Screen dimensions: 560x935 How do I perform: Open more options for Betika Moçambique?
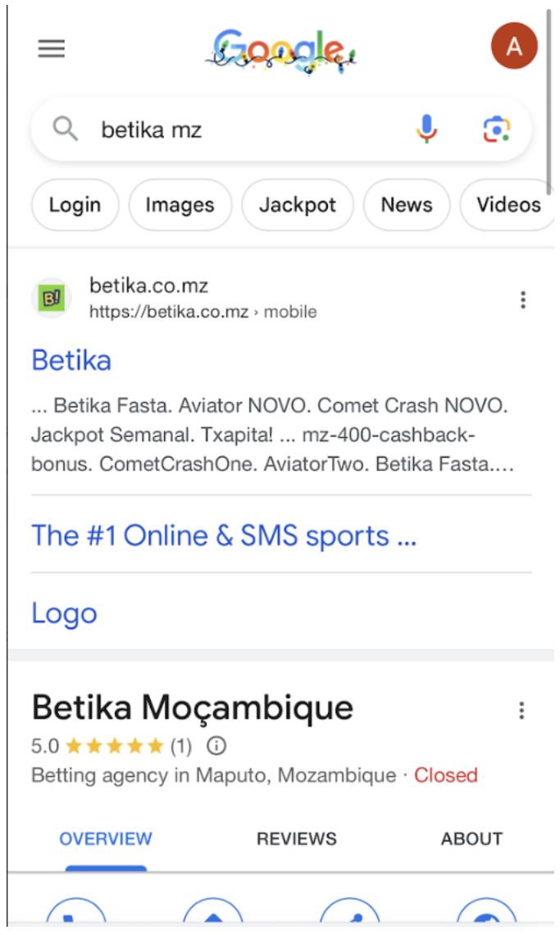tap(521, 710)
